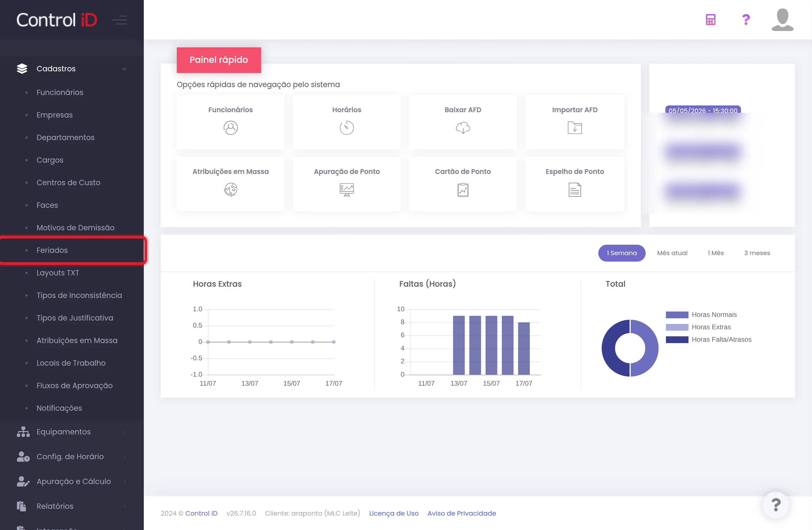Screen dimensions: 812x530
Task: Open the Baixar AFD cloud download icon
Action: coord(463,128)
